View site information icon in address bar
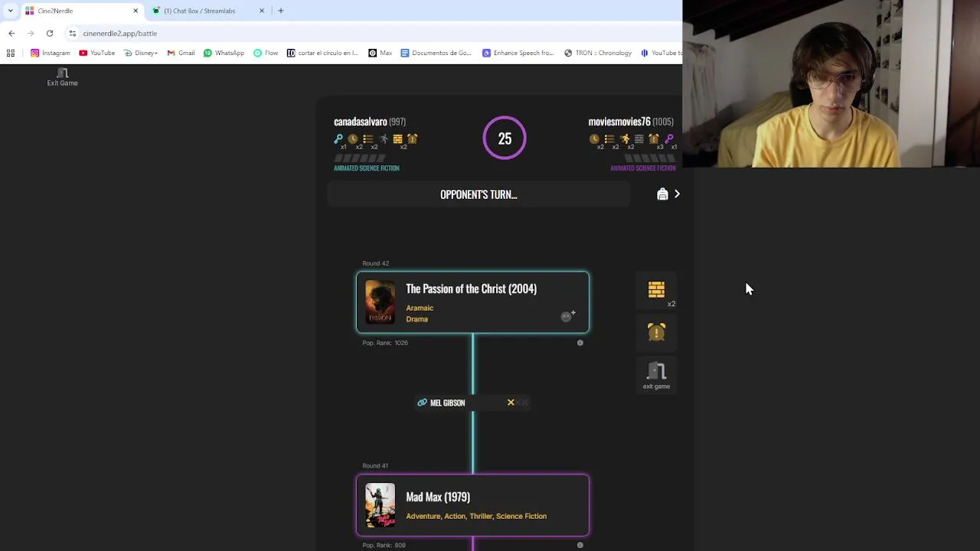980x551 pixels. pyautogui.click(x=73, y=33)
